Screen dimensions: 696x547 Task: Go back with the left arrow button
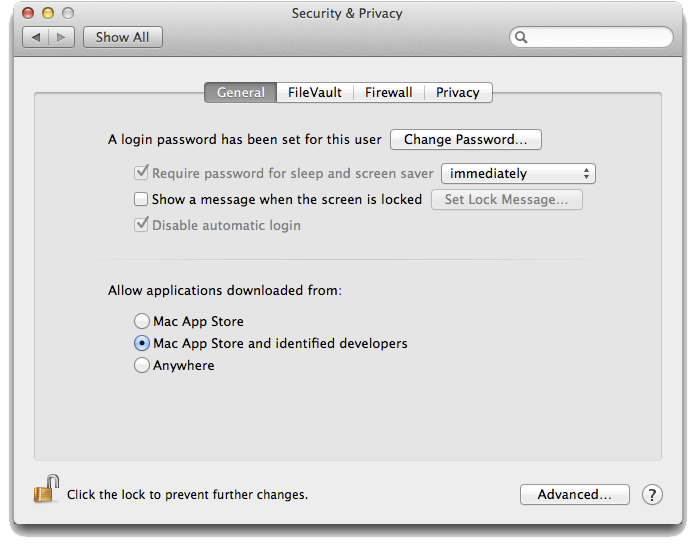point(37,37)
